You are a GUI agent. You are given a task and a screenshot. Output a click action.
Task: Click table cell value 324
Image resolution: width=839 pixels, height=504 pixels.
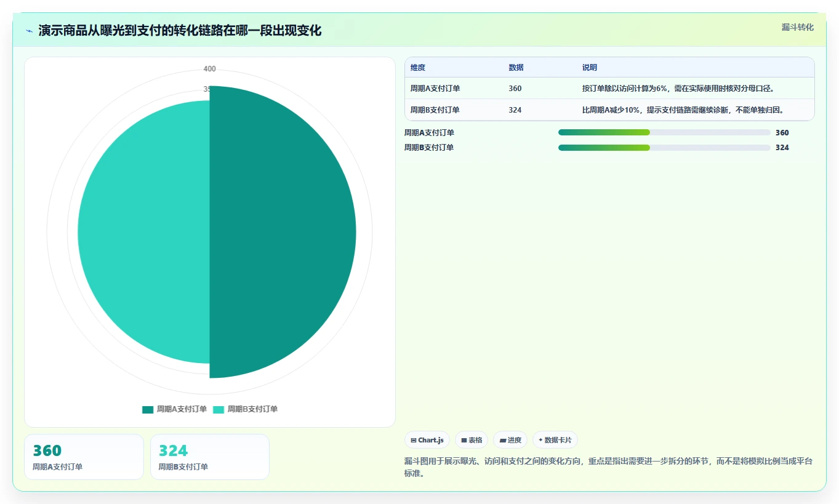[x=515, y=110]
